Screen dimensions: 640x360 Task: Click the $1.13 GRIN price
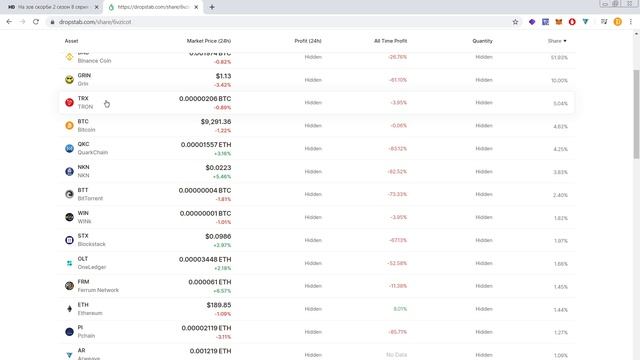click(x=223, y=76)
